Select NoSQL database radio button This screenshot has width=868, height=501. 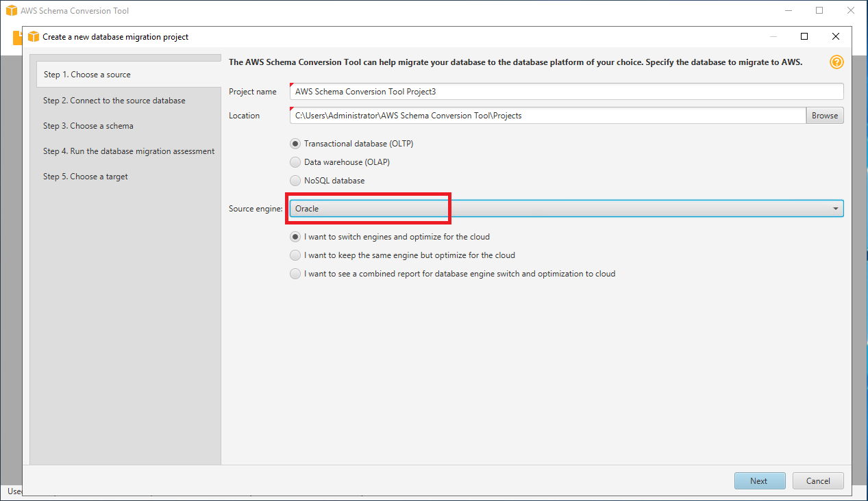(295, 181)
